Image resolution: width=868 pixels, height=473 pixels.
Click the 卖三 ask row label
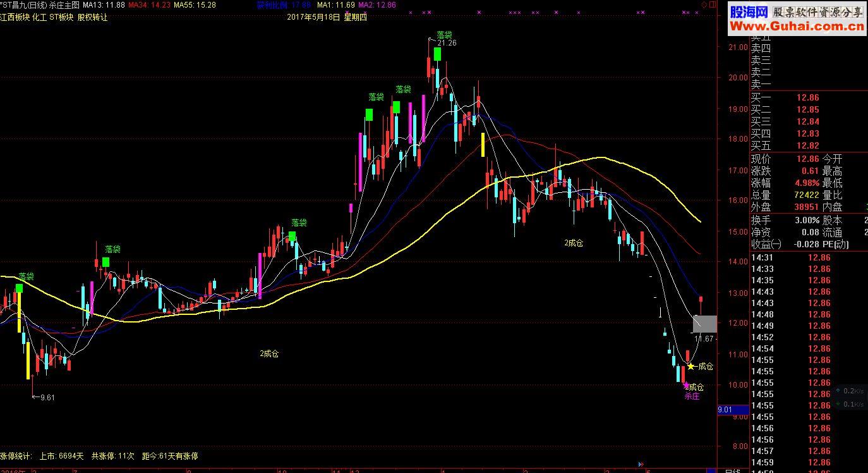(761, 61)
